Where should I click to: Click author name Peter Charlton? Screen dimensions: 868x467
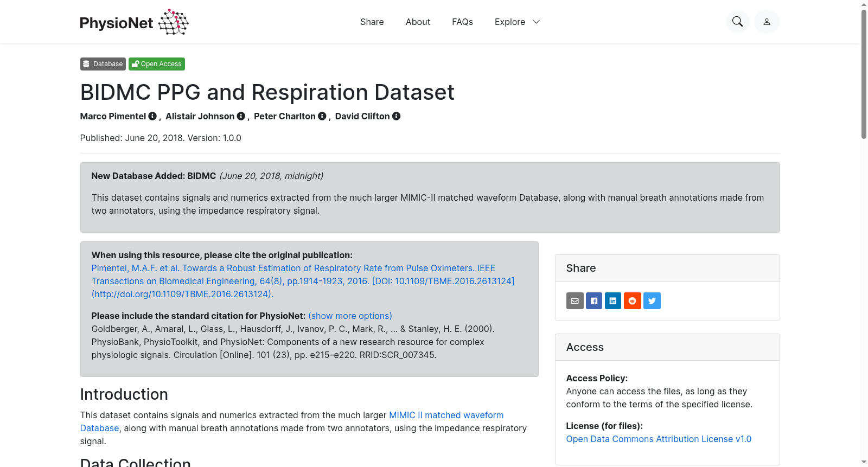284,116
